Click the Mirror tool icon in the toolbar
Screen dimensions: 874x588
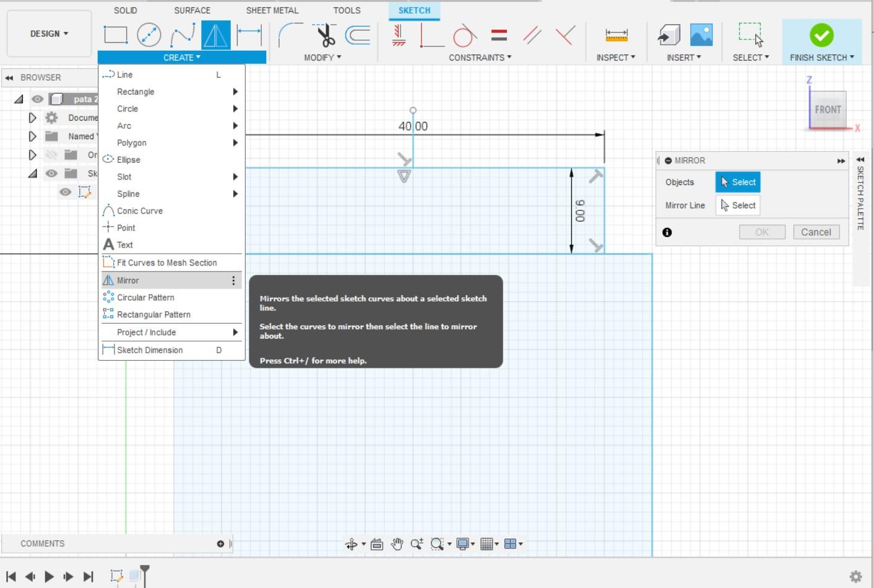point(215,35)
